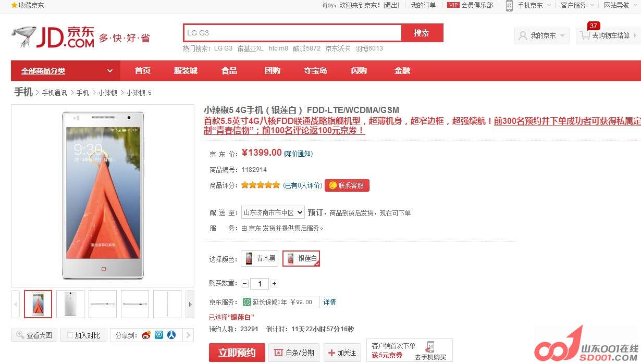The image size is (641, 364).
Task: Check the 加入对比 compare checkbox
Action: (x=70, y=336)
